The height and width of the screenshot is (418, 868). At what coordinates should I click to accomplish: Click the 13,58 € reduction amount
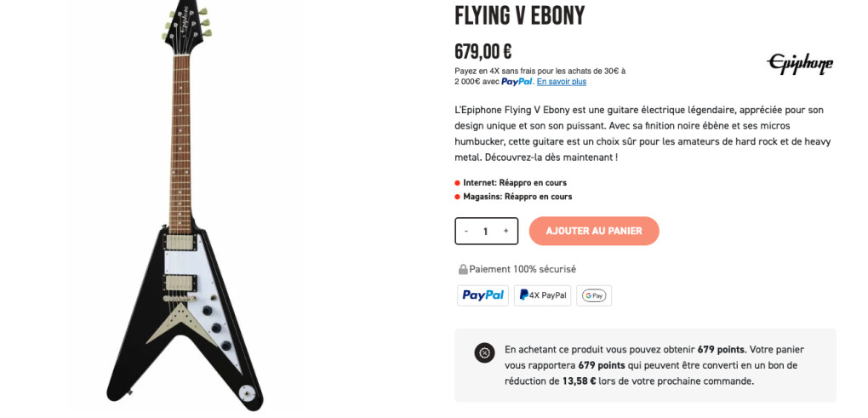coord(579,381)
